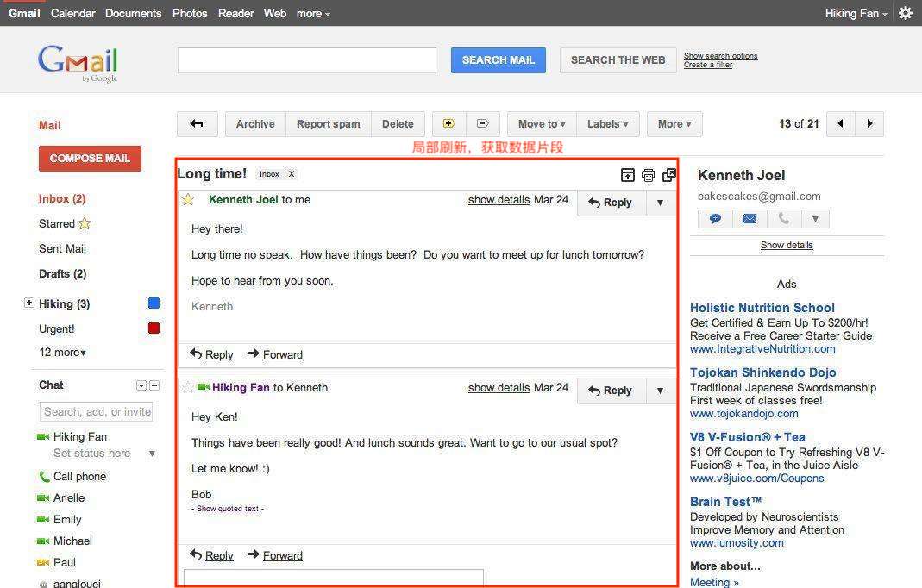Open Hiking Fan account menu
The image size is (922, 588).
tap(856, 13)
